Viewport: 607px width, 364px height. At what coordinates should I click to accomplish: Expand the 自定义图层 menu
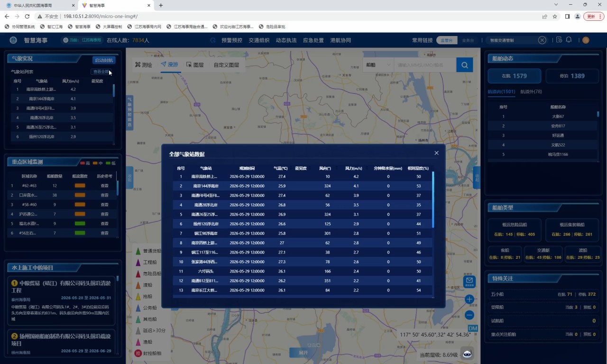click(x=226, y=65)
